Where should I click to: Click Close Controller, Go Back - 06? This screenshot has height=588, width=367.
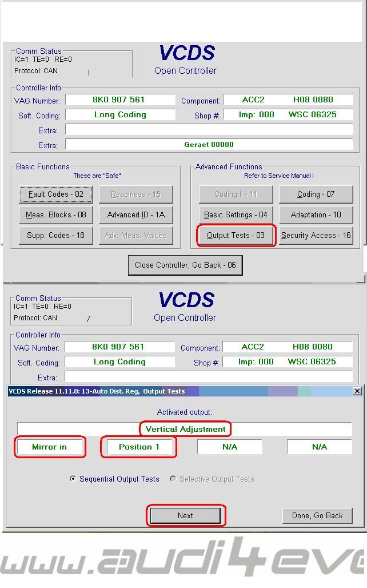[185, 265]
